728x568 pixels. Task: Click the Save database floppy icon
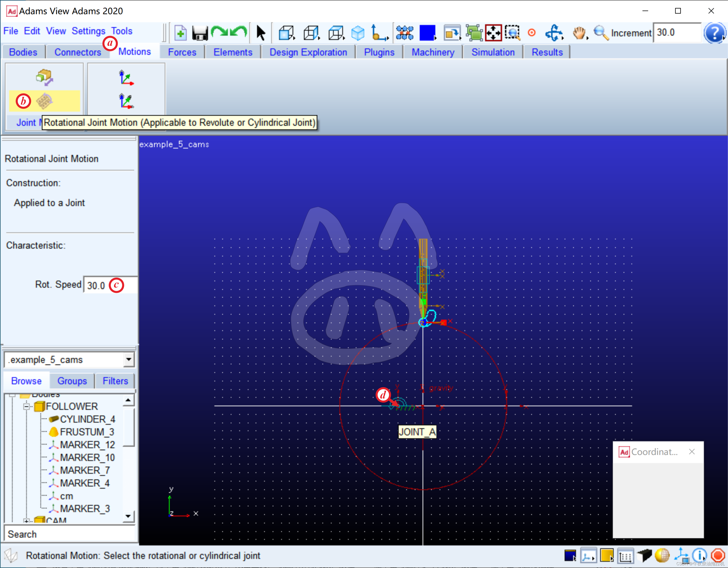[200, 33]
